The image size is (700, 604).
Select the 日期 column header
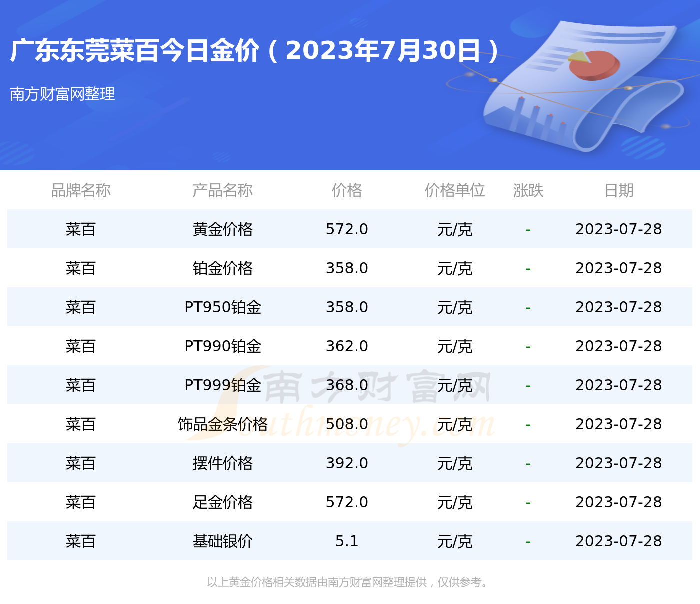pyautogui.click(x=619, y=190)
